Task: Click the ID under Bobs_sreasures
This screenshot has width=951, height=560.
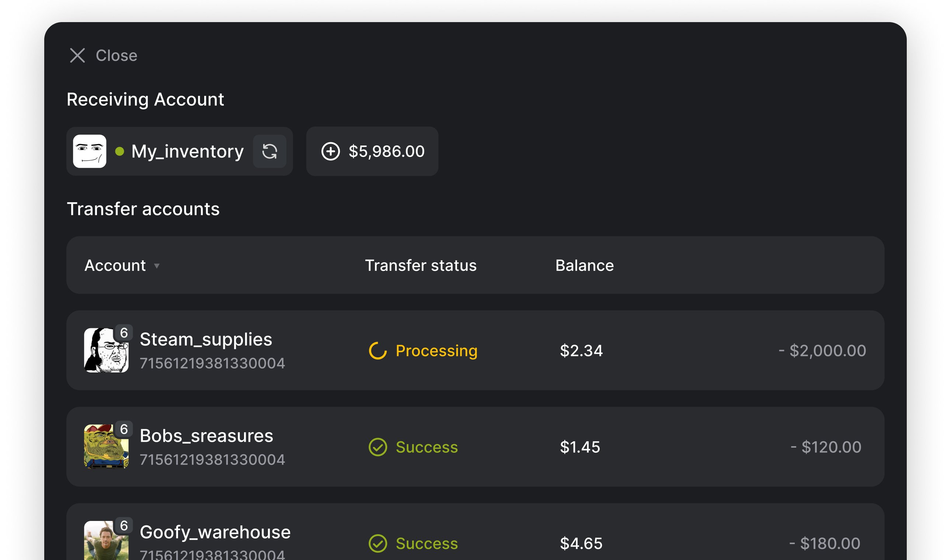Action: 212,460
